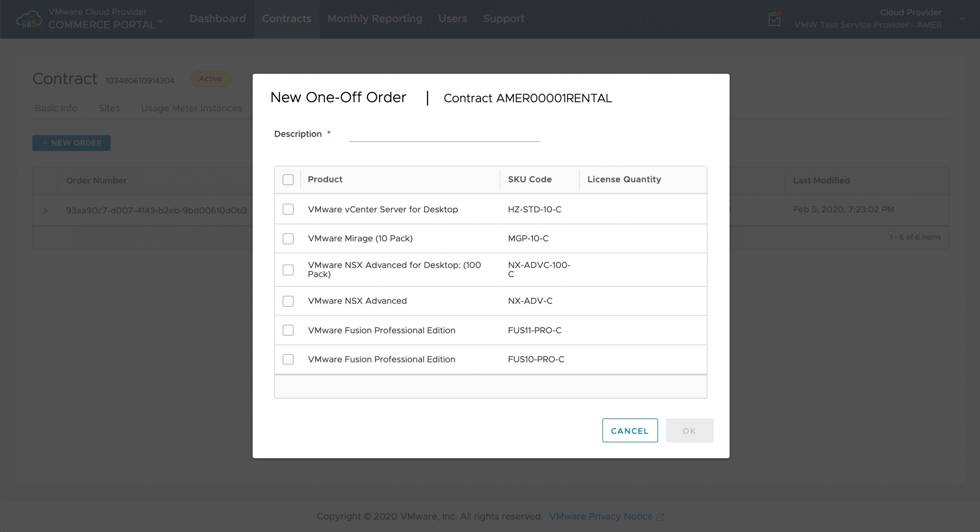Enable NSX Advanced for Desktop 100 Pack
The width and height of the screenshot is (980, 532).
(x=288, y=270)
